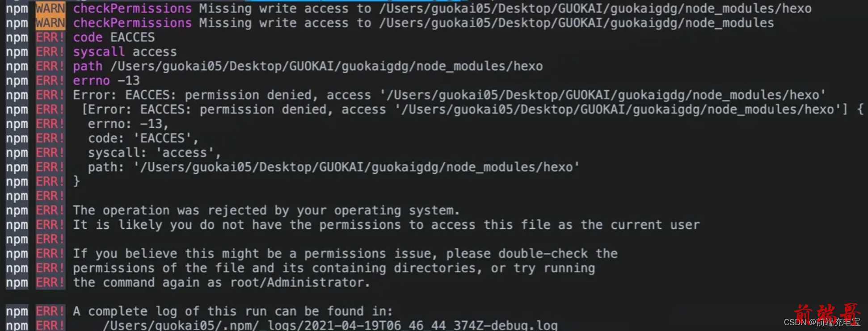868x331 pixels.
Task: Click the 'syscall access' text
Action: point(125,52)
